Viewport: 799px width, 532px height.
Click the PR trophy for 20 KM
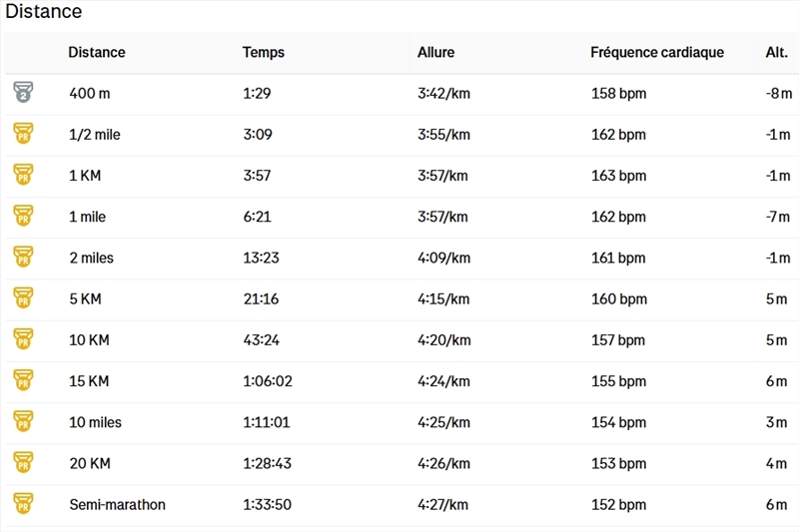pyautogui.click(x=23, y=462)
